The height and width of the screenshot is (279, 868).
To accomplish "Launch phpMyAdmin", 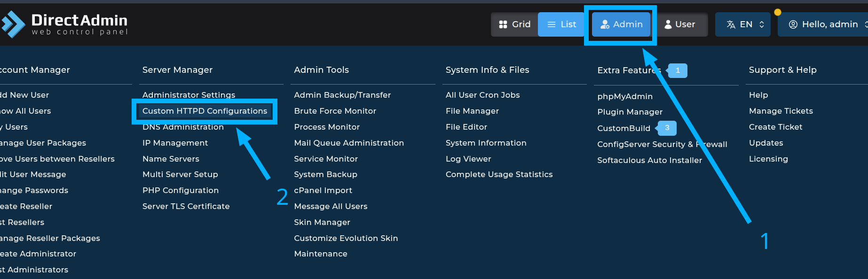I will click(x=625, y=96).
